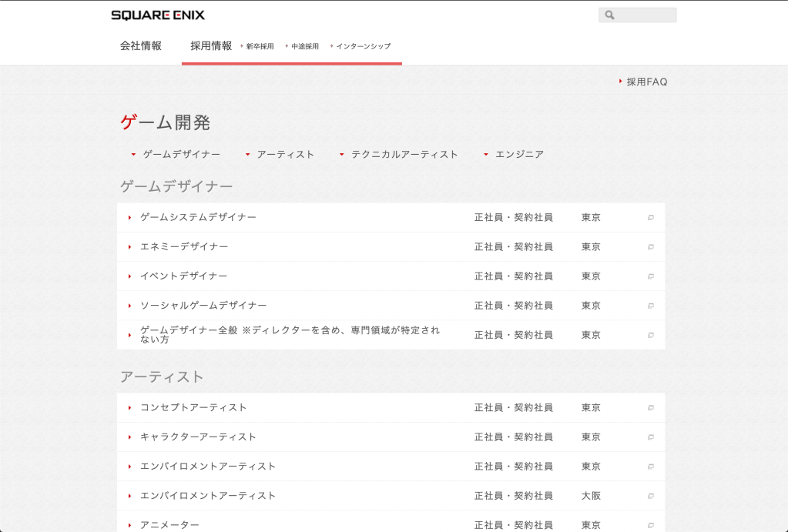The height and width of the screenshot is (532, 788).
Task: Open the インターンシップ link
Action: tap(363, 46)
